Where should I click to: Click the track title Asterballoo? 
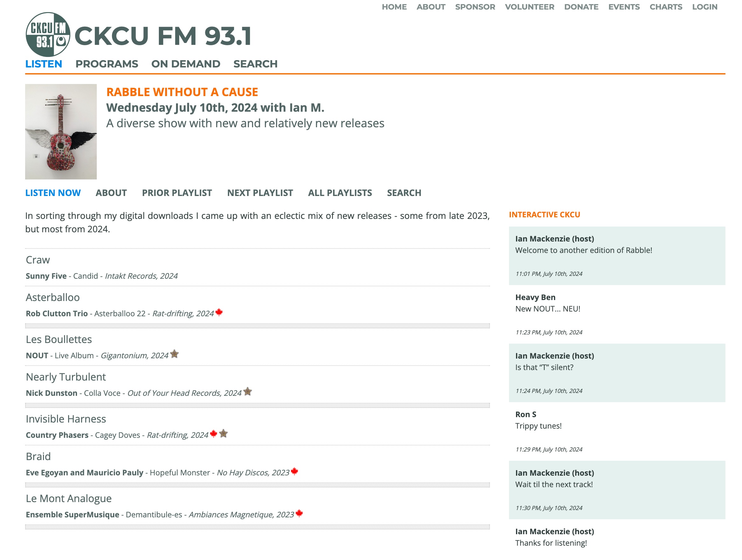pyautogui.click(x=53, y=297)
